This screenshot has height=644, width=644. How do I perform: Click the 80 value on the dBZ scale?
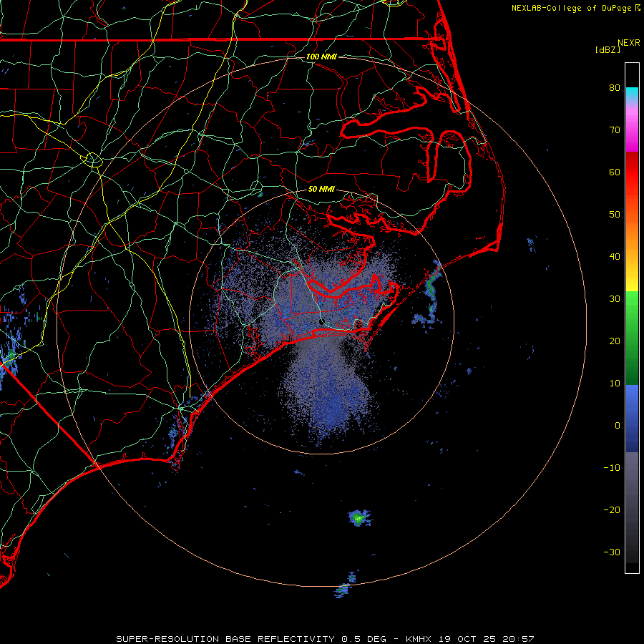[615, 88]
